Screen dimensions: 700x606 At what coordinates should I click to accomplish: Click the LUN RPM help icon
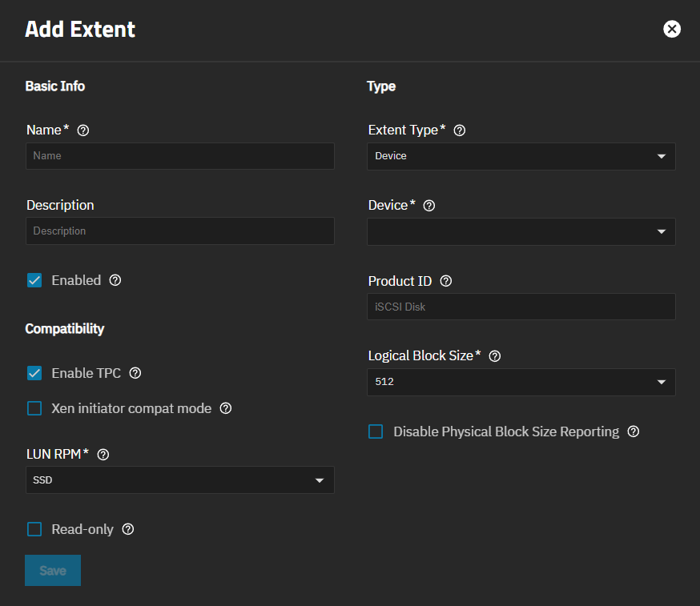[103, 454]
